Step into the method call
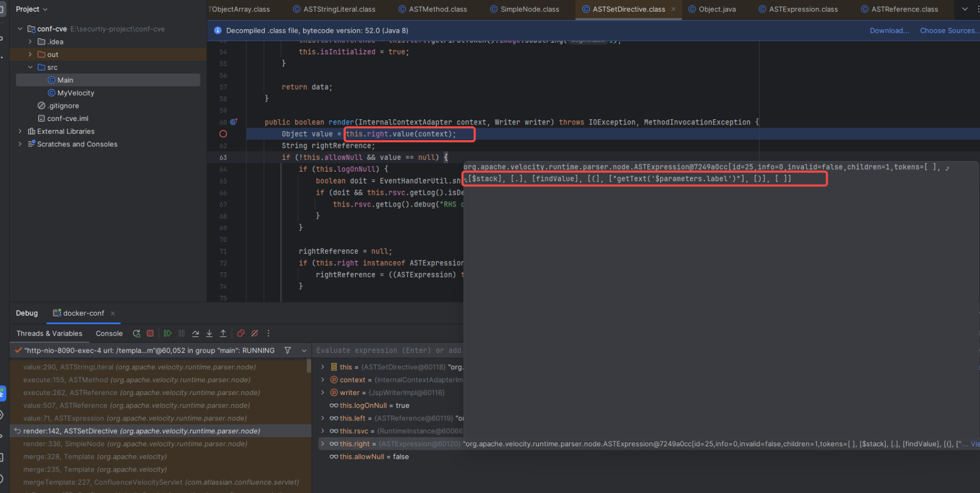Viewport: 980px width, 493px height. [209, 333]
